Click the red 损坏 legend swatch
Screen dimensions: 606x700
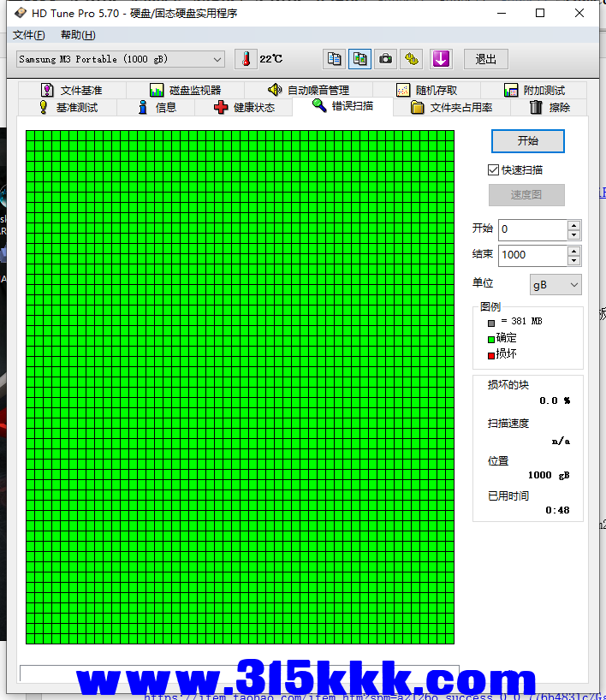pyautogui.click(x=491, y=356)
